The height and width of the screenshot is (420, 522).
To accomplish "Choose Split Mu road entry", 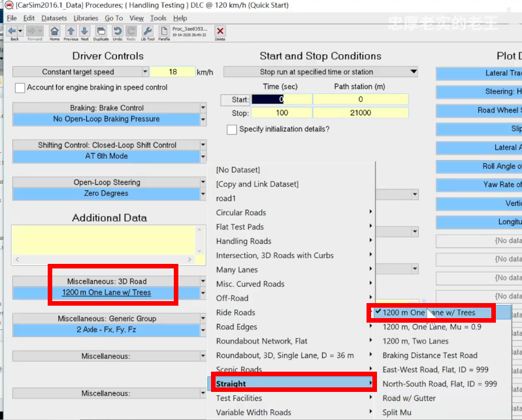I will click(397, 413).
